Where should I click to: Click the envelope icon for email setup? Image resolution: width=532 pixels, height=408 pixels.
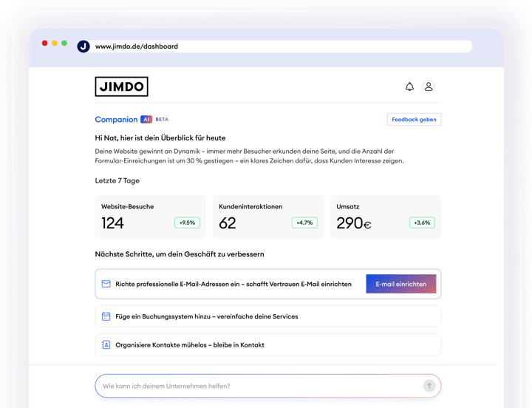click(x=106, y=284)
